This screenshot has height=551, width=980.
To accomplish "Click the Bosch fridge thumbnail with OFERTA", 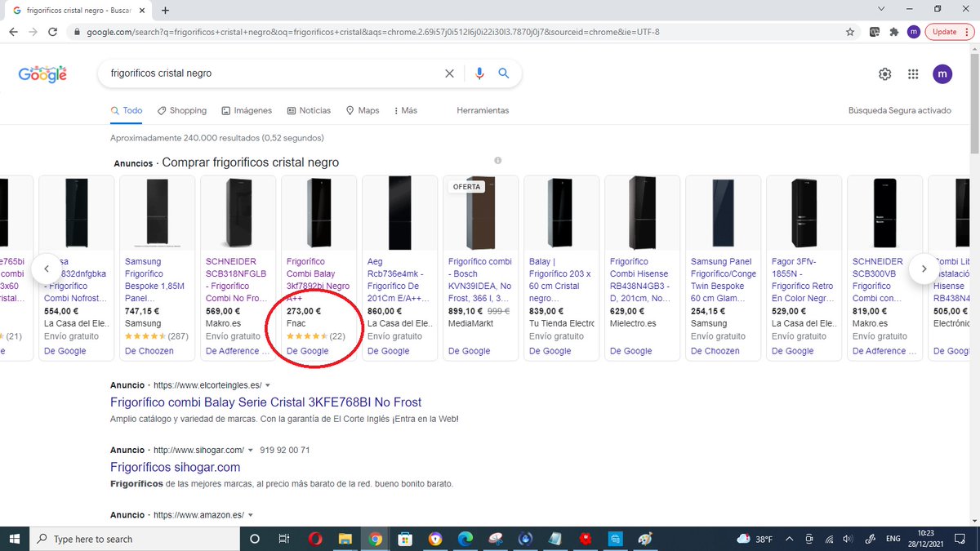I will coord(480,212).
